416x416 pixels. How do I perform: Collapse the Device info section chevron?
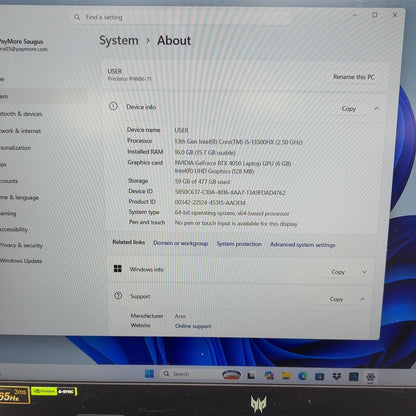[x=376, y=108]
